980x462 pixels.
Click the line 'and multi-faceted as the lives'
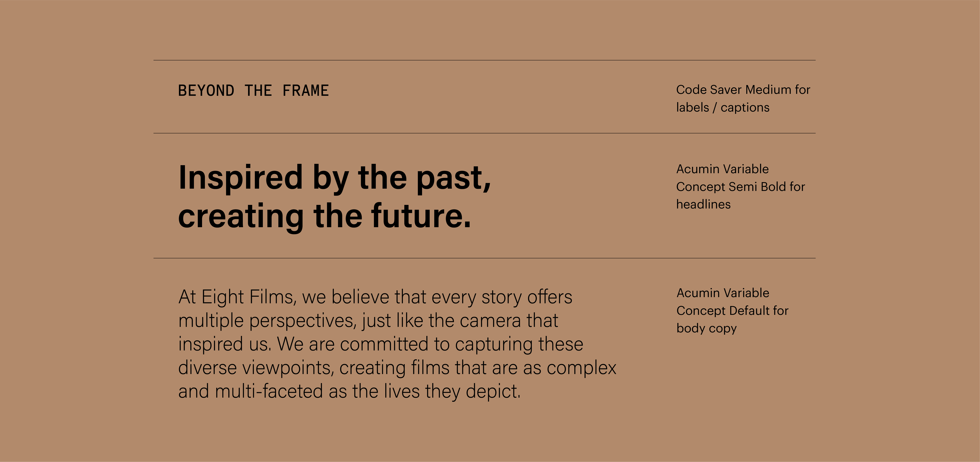tap(349, 392)
